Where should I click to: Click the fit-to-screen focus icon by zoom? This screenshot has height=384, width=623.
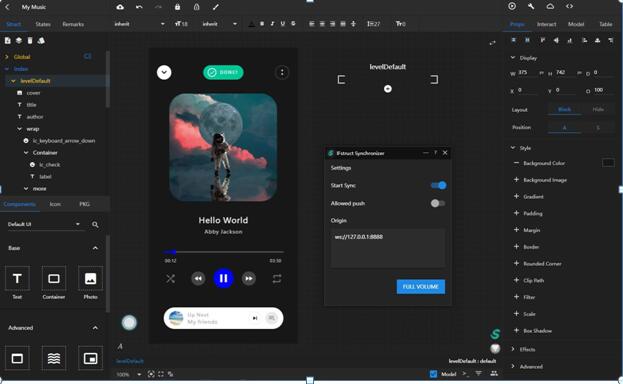(x=151, y=374)
